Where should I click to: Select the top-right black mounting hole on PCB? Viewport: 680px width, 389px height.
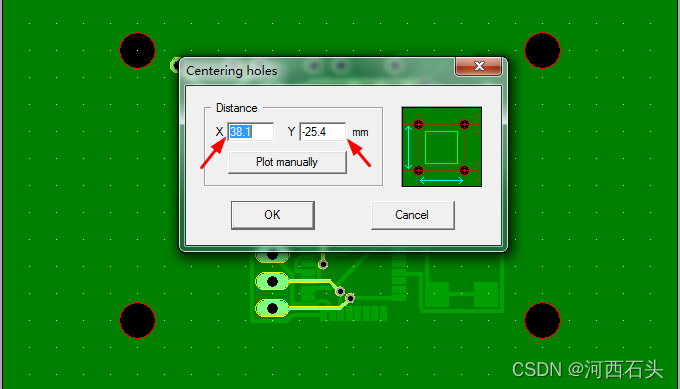point(542,50)
